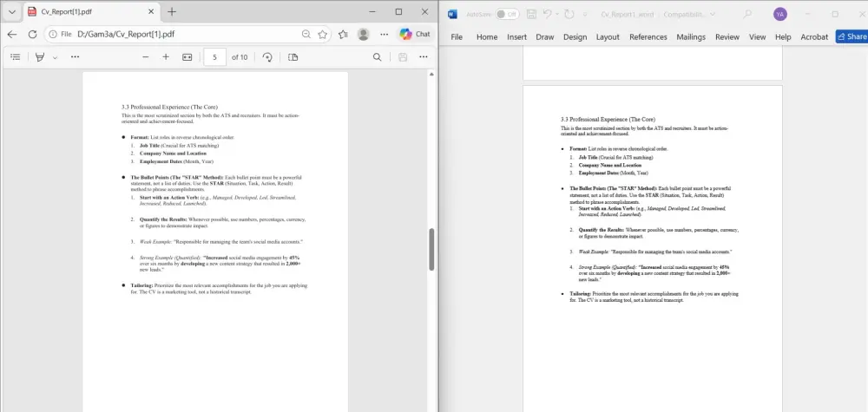
Task: Open Copilot Chat in Edge
Action: tap(415, 35)
